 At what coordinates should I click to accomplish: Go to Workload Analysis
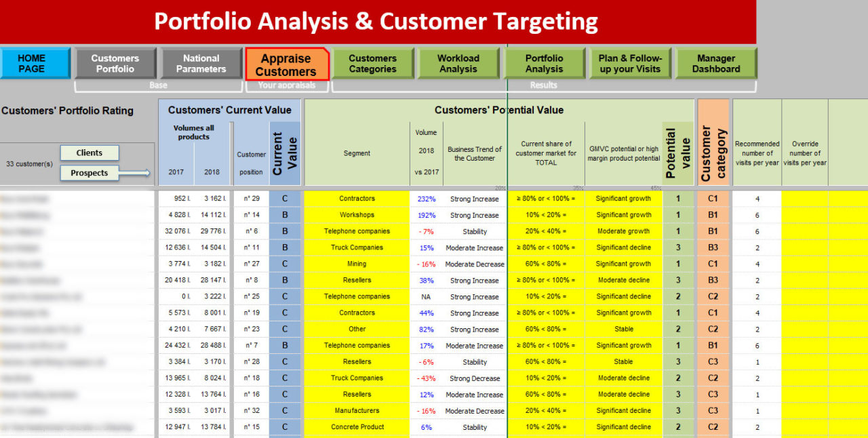pos(458,62)
